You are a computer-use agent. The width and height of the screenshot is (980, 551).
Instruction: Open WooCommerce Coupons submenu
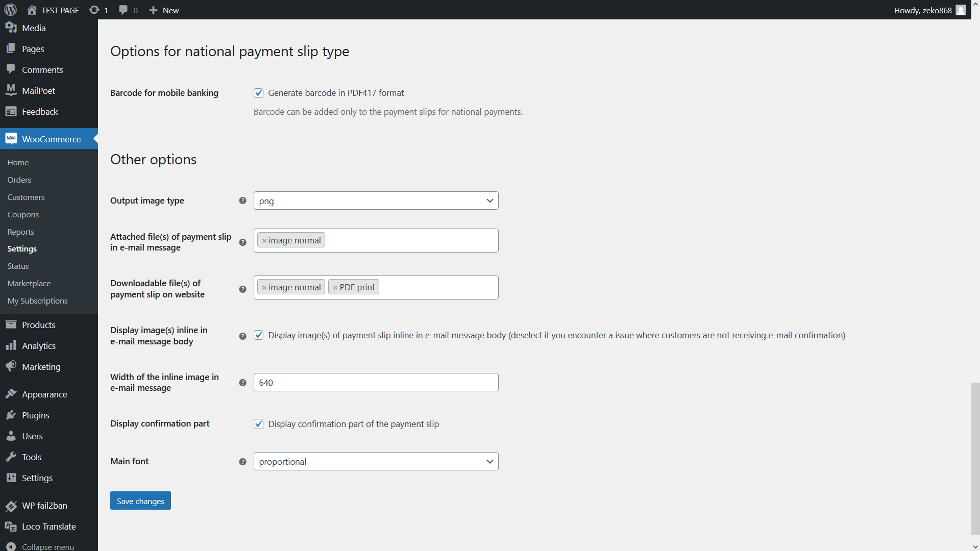tap(23, 214)
